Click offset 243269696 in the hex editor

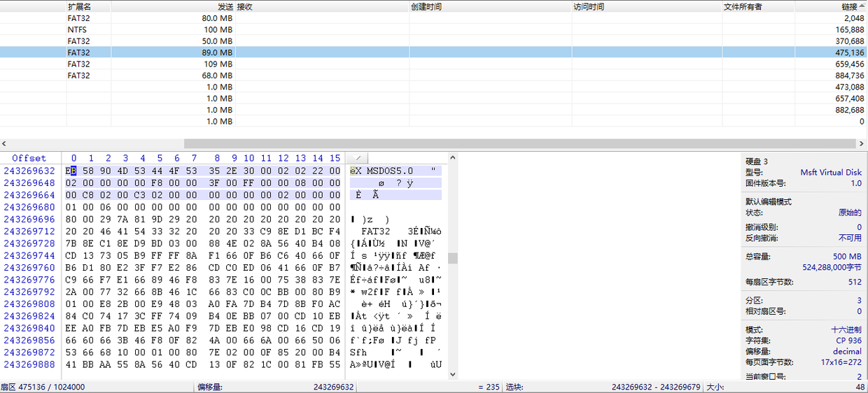tap(29, 219)
